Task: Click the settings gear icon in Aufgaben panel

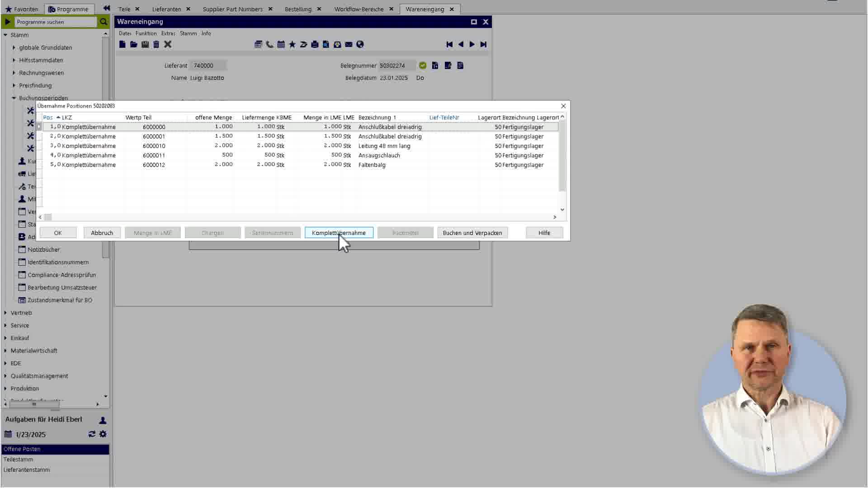Action: point(103,434)
